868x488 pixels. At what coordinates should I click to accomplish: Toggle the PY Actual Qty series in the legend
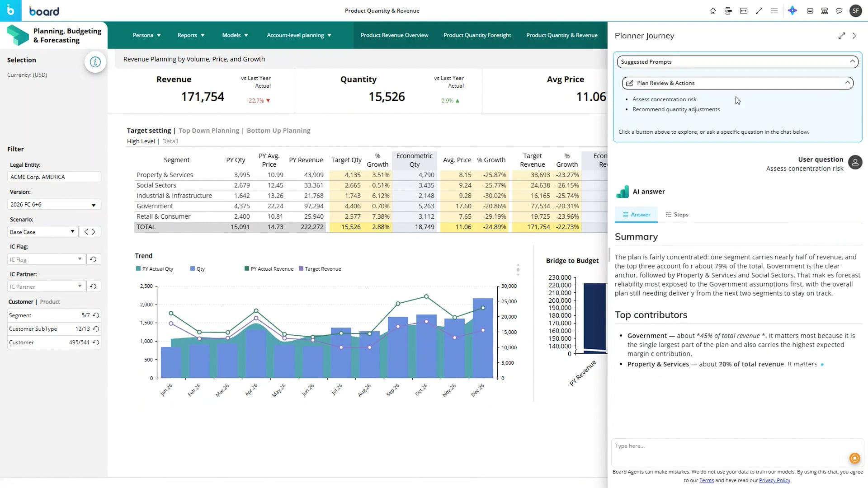154,269
